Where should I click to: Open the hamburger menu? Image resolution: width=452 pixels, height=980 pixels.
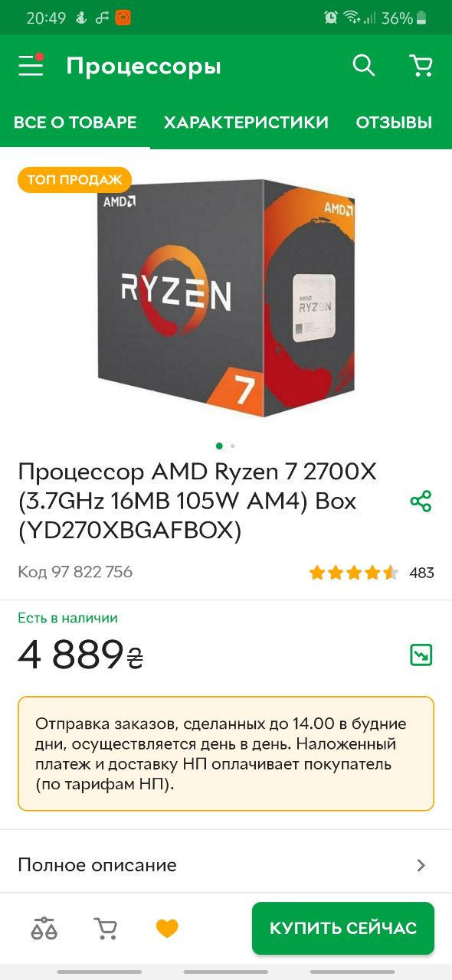click(31, 66)
